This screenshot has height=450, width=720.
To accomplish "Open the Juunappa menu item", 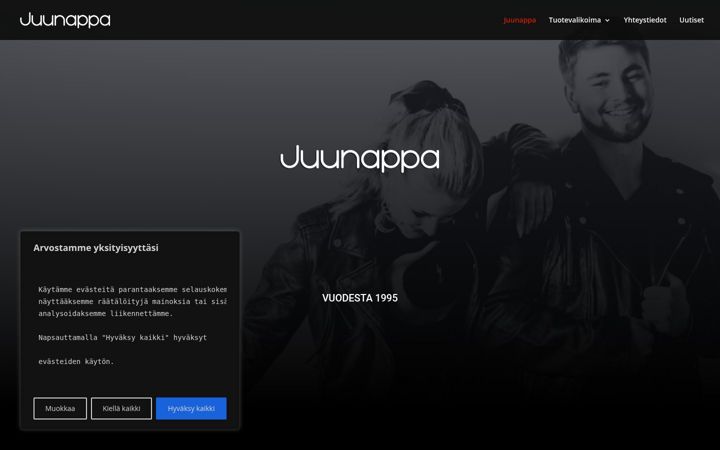I will click(519, 20).
